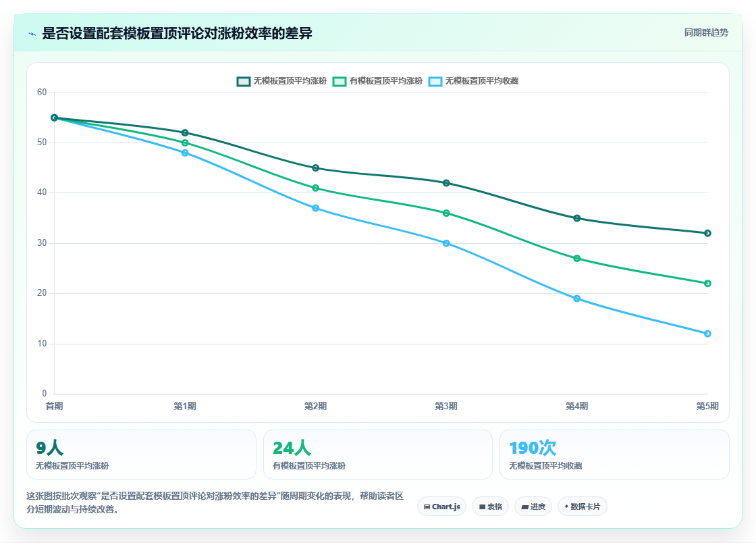Screen dimensions: 756x543
Task: Click the dark green data point at 第2期
Action: pyautogui.click(x=316, y=167)
